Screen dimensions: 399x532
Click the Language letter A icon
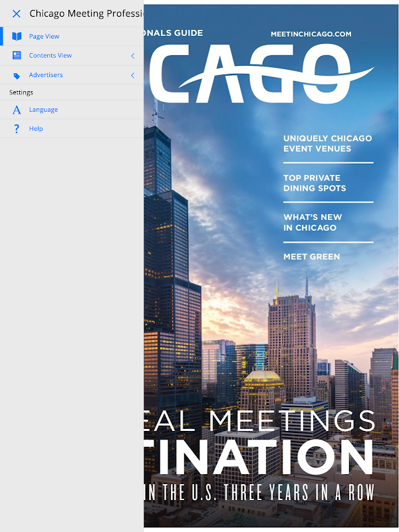17,110
